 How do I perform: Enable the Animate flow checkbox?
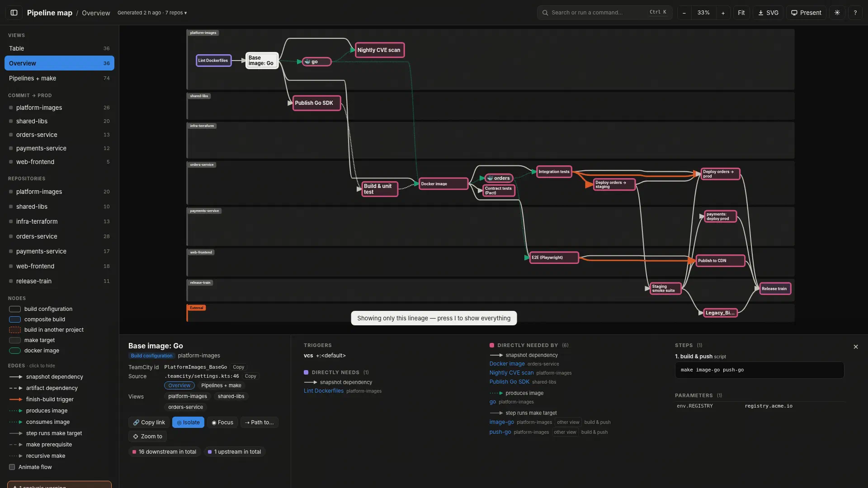[x=12, y=467]
